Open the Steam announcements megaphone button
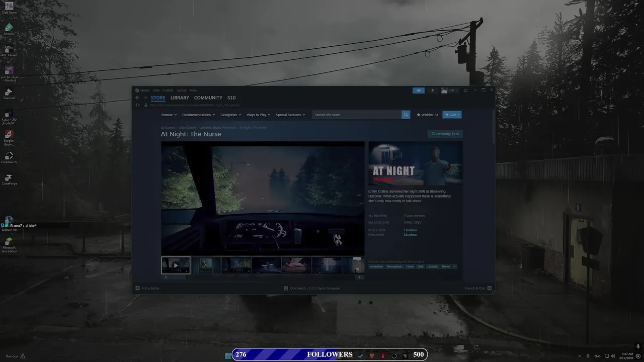 (x=419, y=90)
